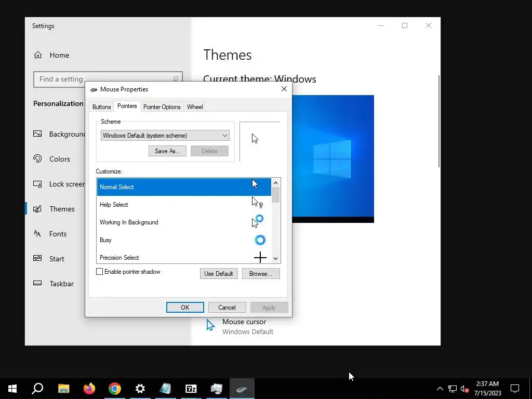
Task: Select Normal Select pointer row
Action: point(184,187)
